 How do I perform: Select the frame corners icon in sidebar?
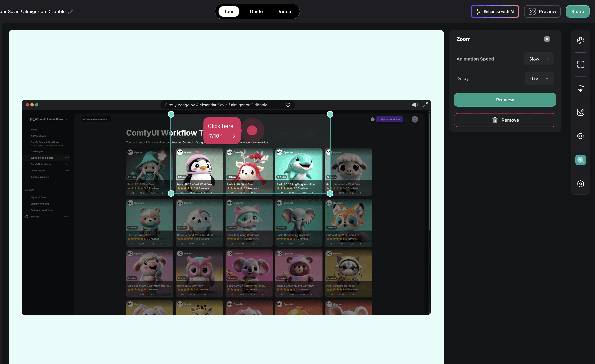coord(580,64)
